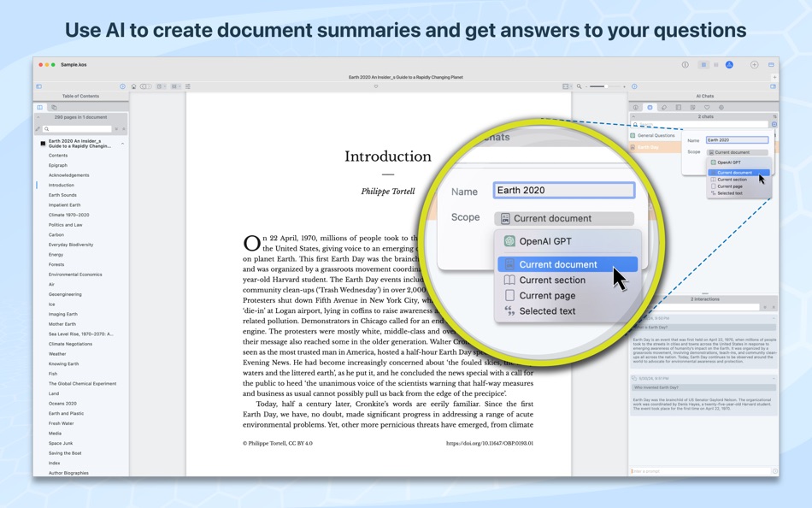The image size is (812, 508).
Task: Open the Contents entry in sidebar
Action: click(x=58, y=156)
